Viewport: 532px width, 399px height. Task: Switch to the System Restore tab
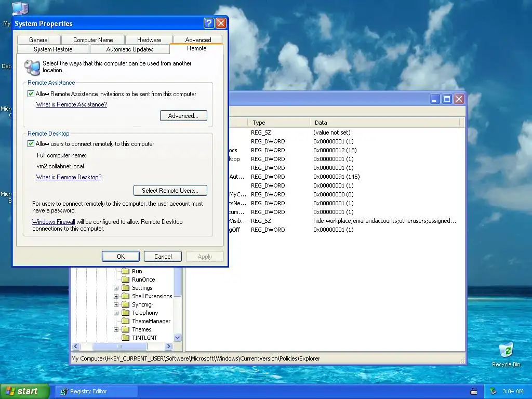coord(53,49)
